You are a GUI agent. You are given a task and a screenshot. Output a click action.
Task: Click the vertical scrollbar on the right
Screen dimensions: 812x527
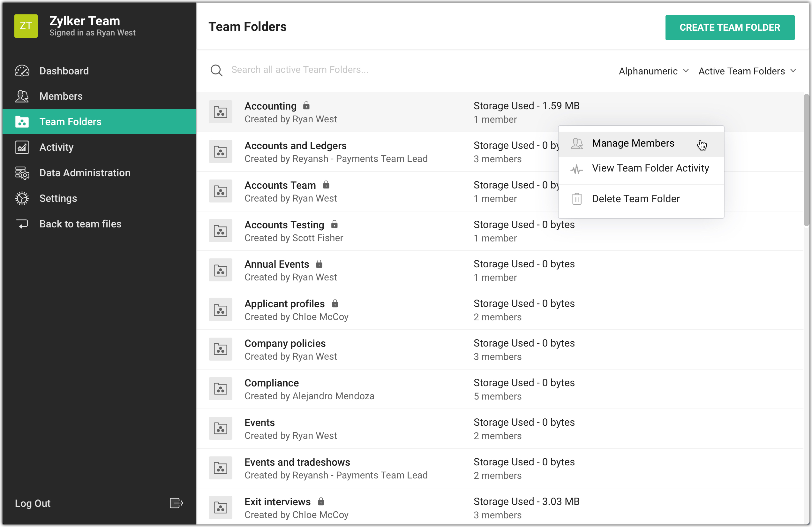806,160
